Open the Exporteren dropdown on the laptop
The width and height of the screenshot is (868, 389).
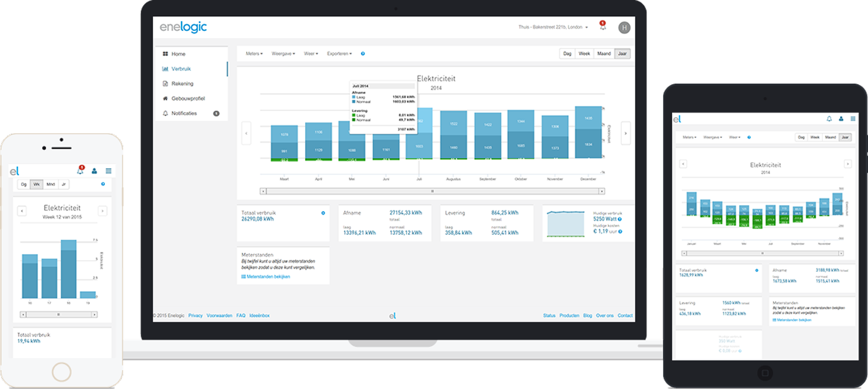339,54
